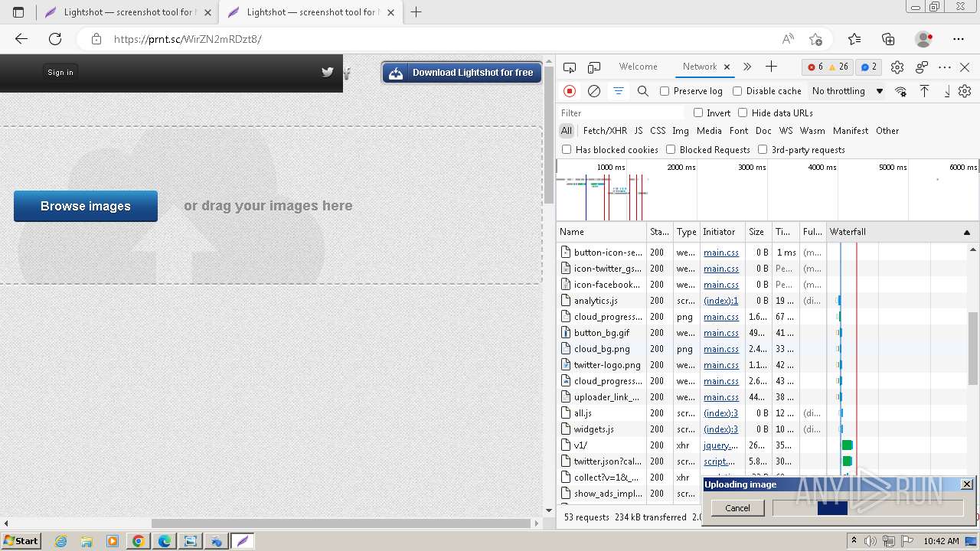The width and height of the screenshot is (980, 551).
Task: Add a new DevTools tool tab
Action: click(x=771, y=67)
